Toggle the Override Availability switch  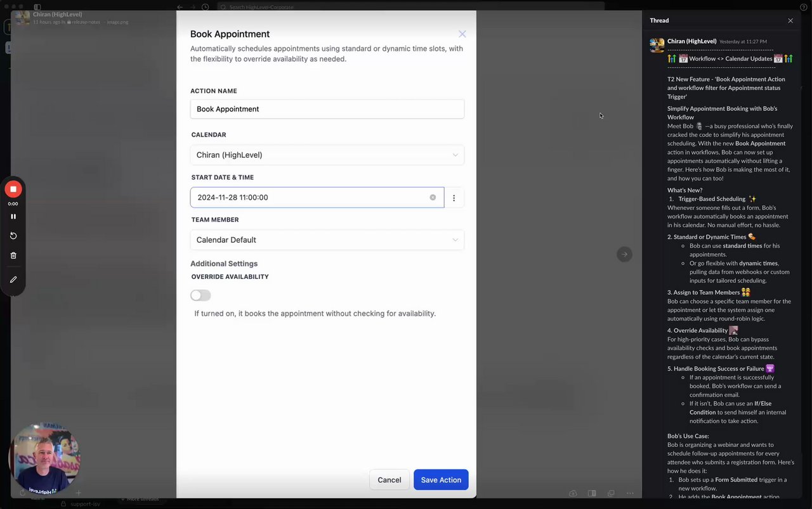point(200,295)
